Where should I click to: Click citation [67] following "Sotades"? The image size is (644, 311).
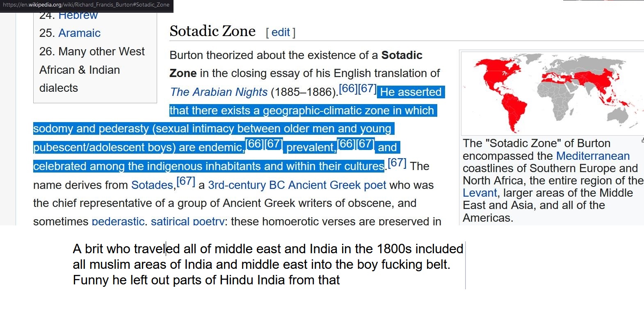[x=186, y=181]
